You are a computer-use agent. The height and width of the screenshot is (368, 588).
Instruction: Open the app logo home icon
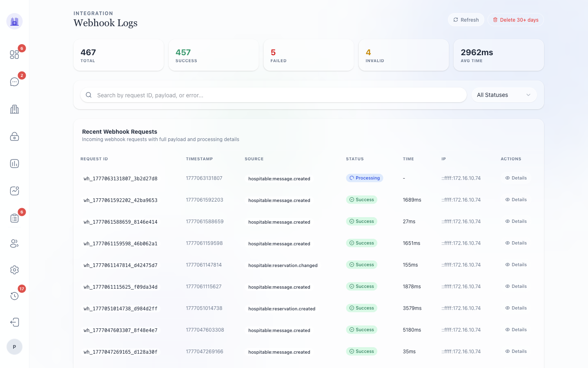[x=14, y=21]
